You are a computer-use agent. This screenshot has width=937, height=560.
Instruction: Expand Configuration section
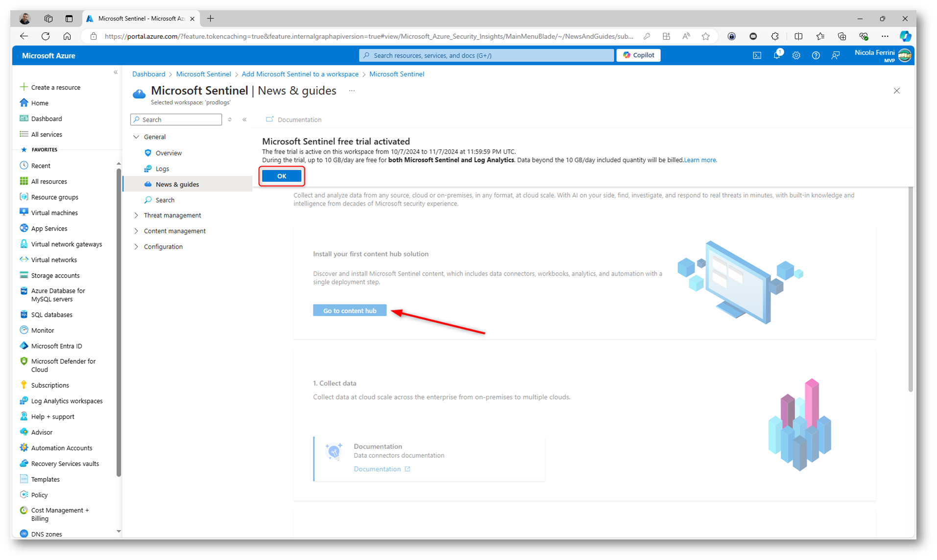tap(136, 247)
